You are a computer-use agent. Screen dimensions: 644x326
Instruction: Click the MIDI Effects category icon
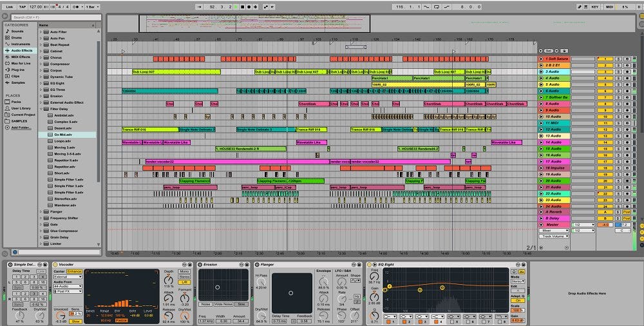pyautogui.click(x=7, y=57)
